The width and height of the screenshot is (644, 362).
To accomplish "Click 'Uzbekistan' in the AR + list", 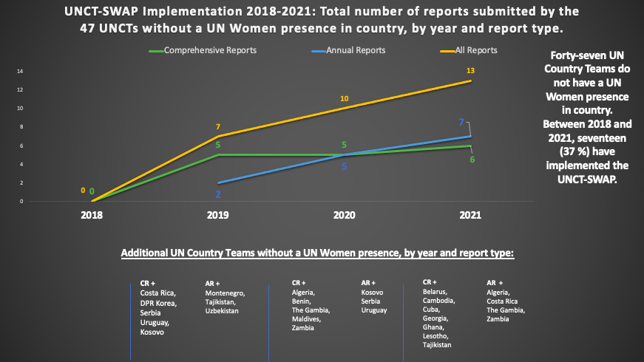I will coord(222,311).
